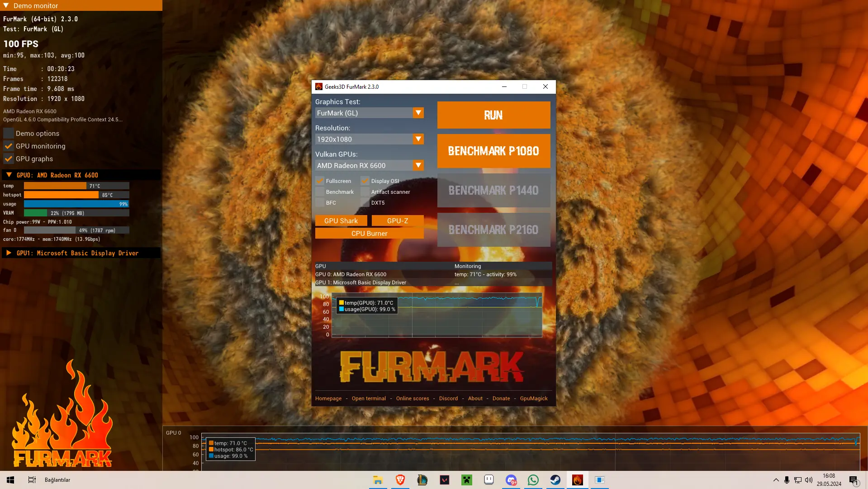Disable GPU graphs checkbox

(9, 158)
